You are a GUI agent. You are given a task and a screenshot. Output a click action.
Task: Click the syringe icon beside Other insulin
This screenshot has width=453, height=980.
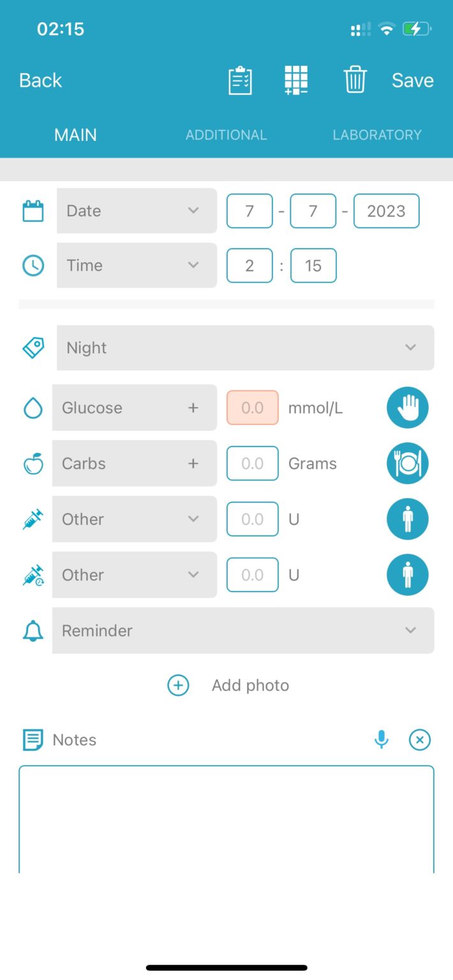click(33, 519)
